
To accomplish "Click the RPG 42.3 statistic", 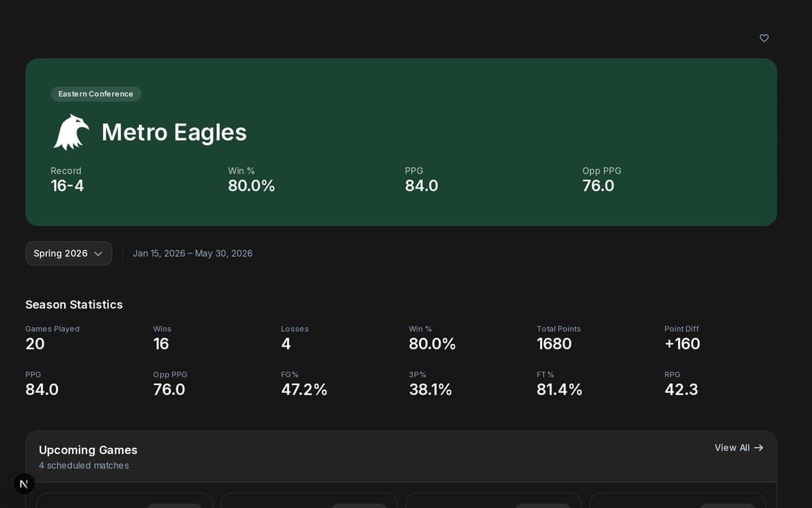I will click(681, 390).
